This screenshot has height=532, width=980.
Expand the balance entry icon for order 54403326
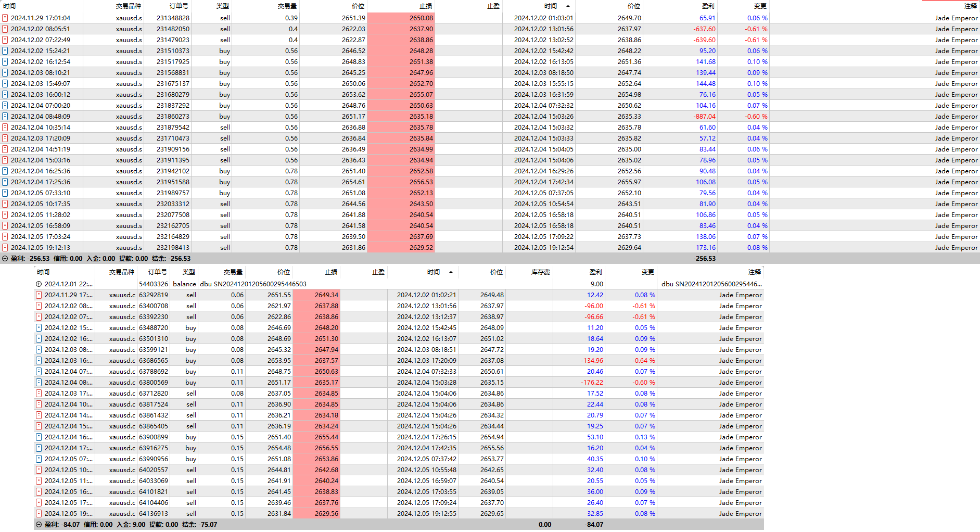click(39, 284)
